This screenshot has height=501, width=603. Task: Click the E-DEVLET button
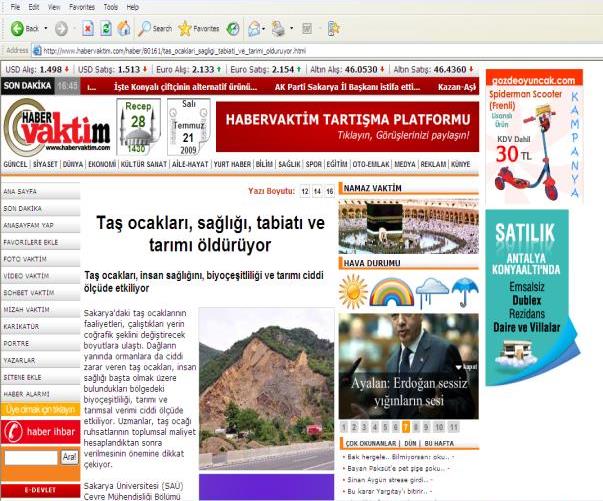pos(40,490)
